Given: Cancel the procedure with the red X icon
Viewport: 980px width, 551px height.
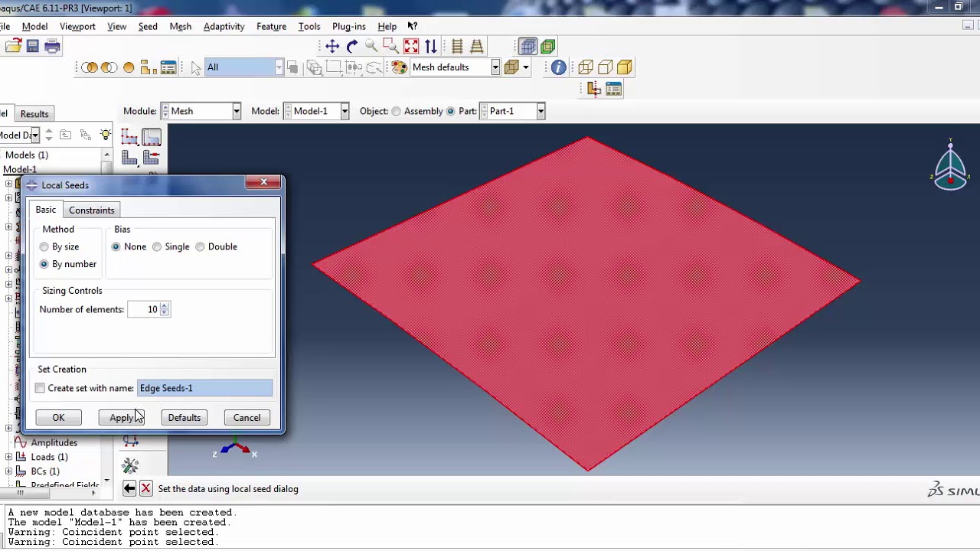Looking at the screenshot, I should (145, 488).
